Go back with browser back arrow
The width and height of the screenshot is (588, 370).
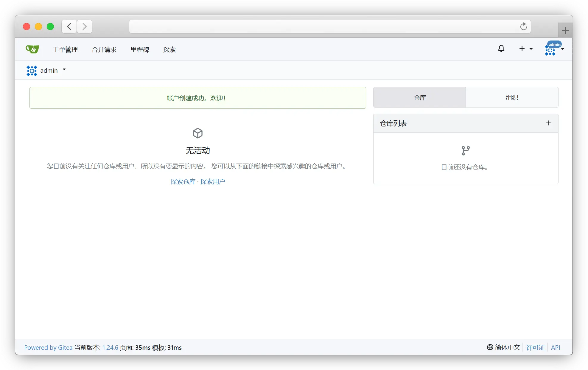pos(69,27)
